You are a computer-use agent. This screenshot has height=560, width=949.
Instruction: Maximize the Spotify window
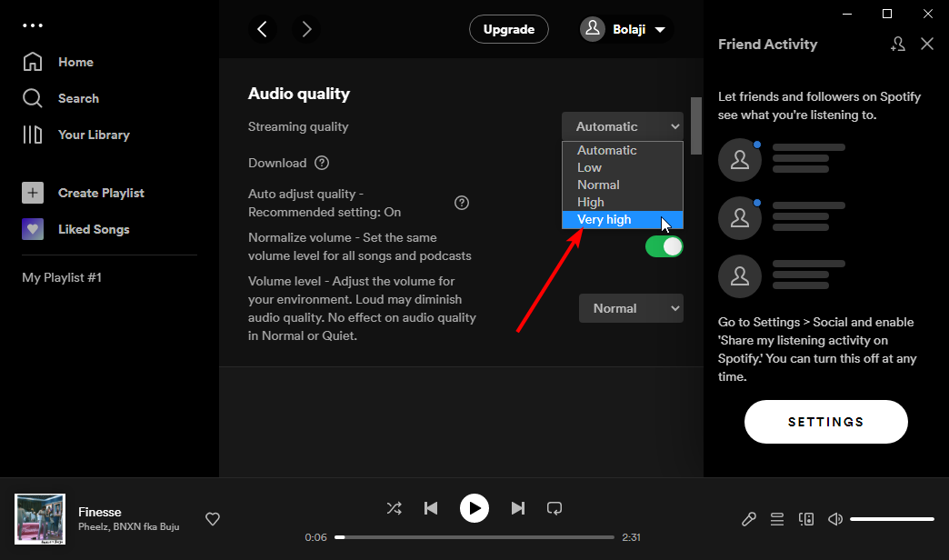tap(887, 14)
